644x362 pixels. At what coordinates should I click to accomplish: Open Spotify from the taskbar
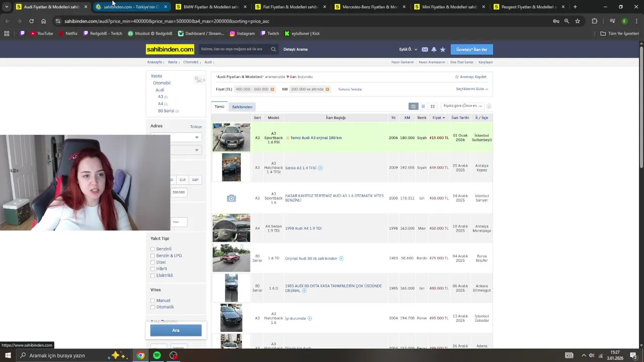point(157,355)
